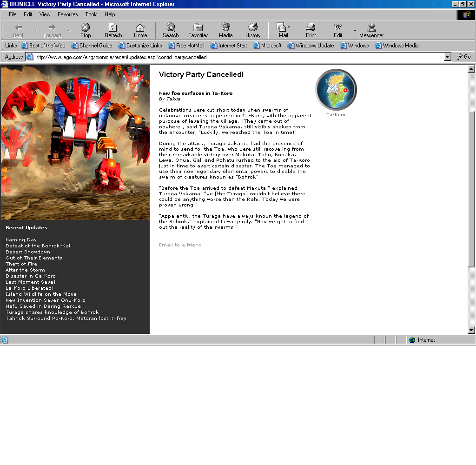476x465 pixels.
Task: Click the vertical scrollbar down arrow
Action: pos(471,330)
